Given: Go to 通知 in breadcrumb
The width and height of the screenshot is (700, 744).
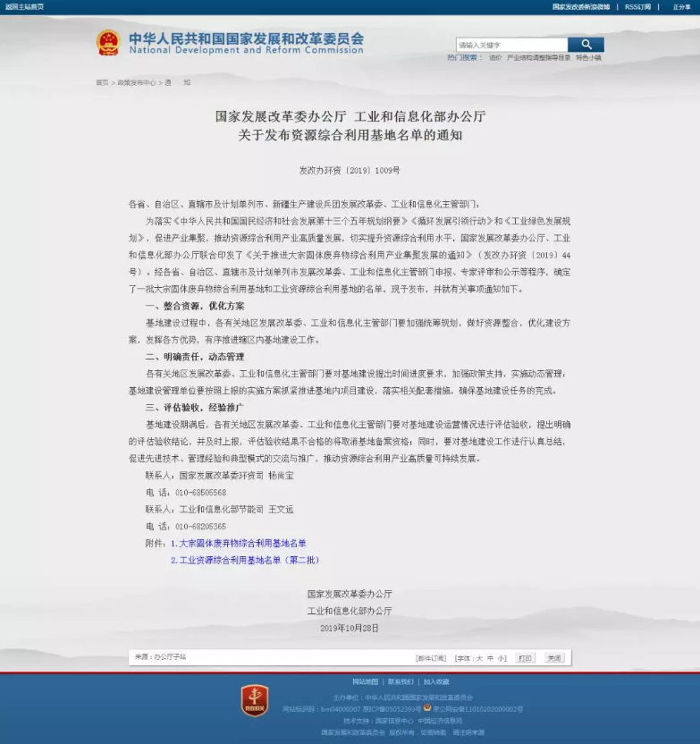Looking at the screenshot, I should (177, 82).
